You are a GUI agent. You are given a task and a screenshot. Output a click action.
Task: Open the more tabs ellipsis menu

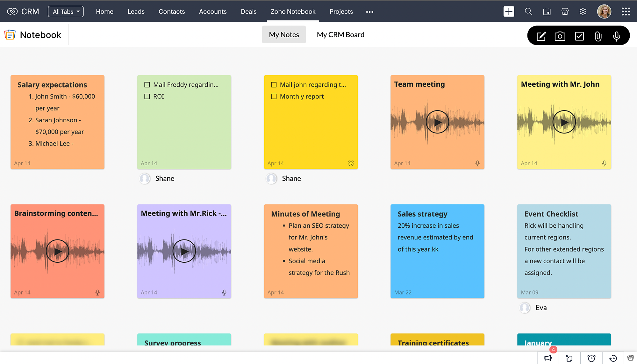click(369, 12)
